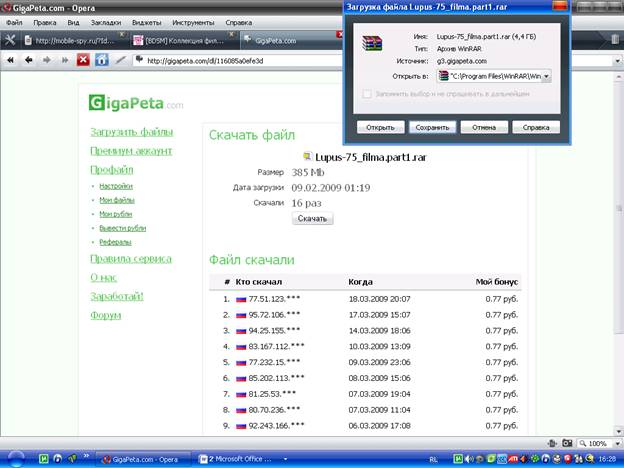
Task: Open the zoom 100% dropdown
Action: pos(617,443)
